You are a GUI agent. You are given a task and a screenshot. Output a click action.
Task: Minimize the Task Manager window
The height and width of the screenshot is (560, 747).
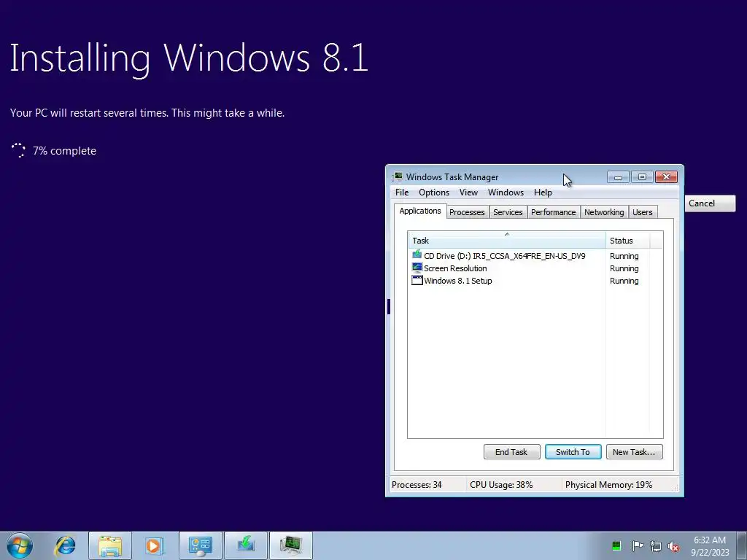tap(618, 177)
